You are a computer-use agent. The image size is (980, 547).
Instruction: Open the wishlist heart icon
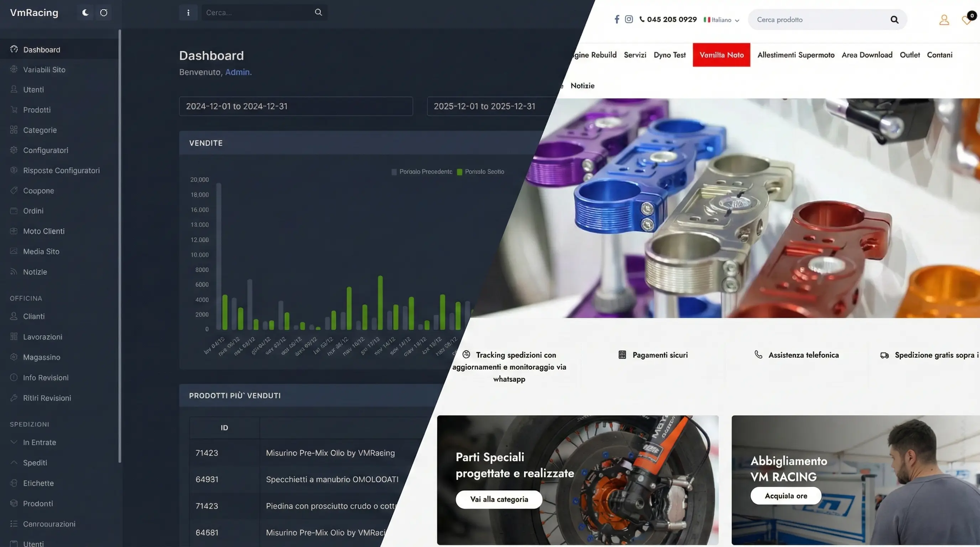(x=966, y=20)
